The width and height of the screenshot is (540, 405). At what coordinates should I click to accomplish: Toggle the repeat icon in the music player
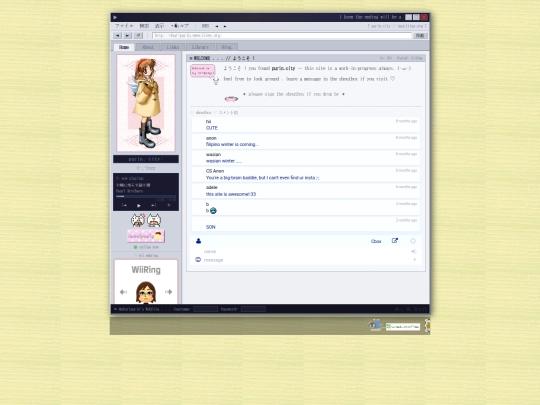click(169, 205)
